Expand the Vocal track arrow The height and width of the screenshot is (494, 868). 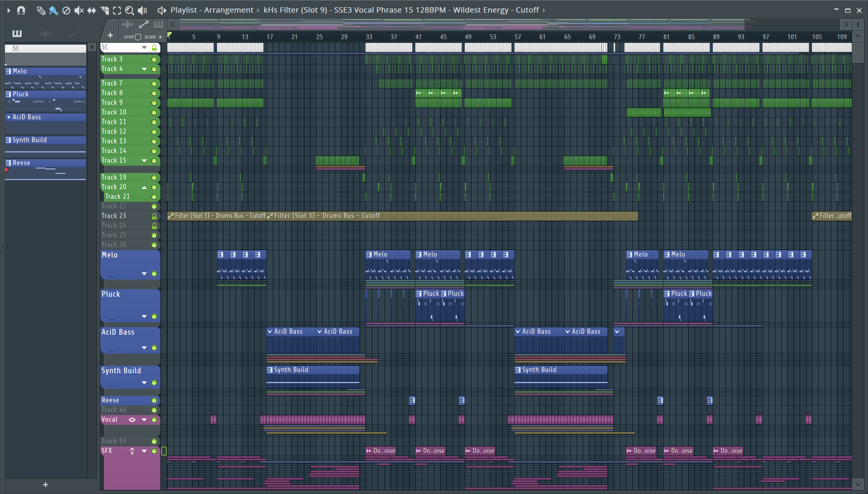coord(144,420)
